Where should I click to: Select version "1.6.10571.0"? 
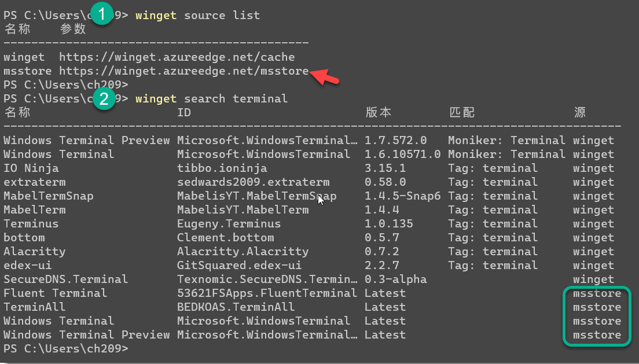[x=403, y=154]
